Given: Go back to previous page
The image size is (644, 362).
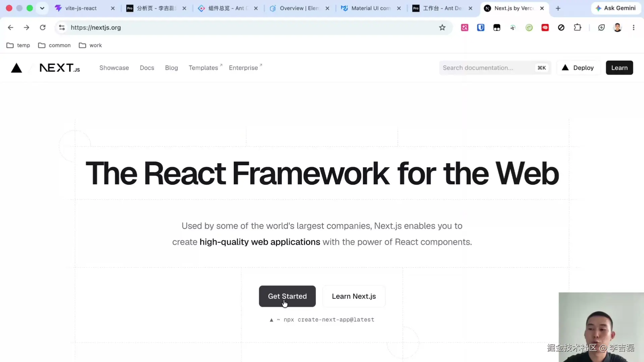Looking at the screenshot, I should [10, 27].
